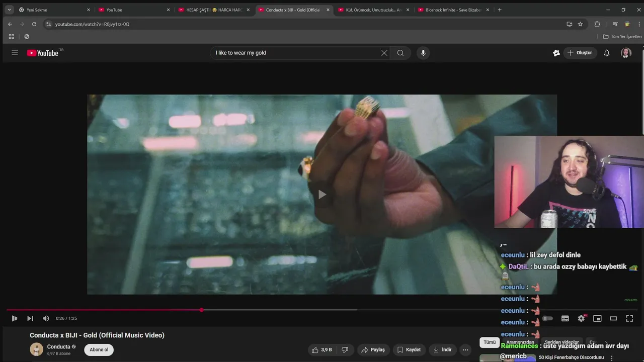Open YouTube notifications bell
Screen dimensions: 644x362
(607, 53)
